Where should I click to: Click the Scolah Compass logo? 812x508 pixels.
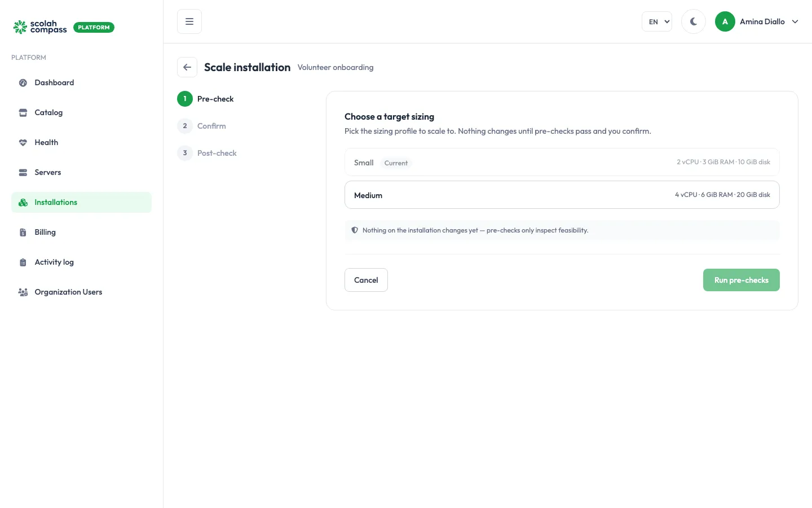coord(40,27)
